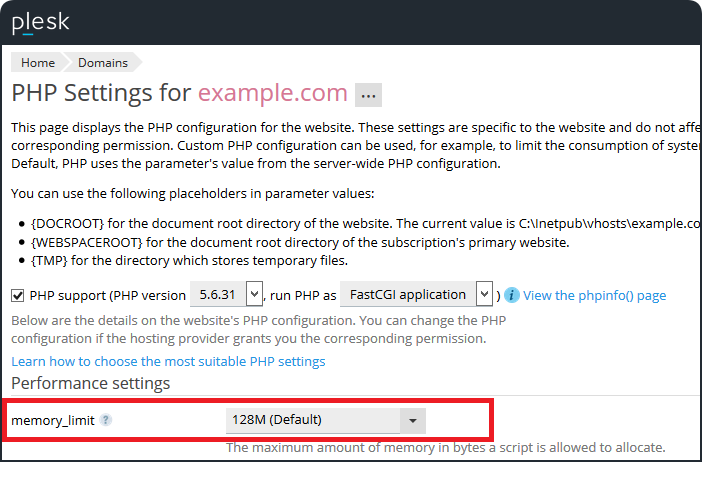The image size is (702, 477).
Task: Click inside the memory_limit value field
Action: click(x=310, y=420)
